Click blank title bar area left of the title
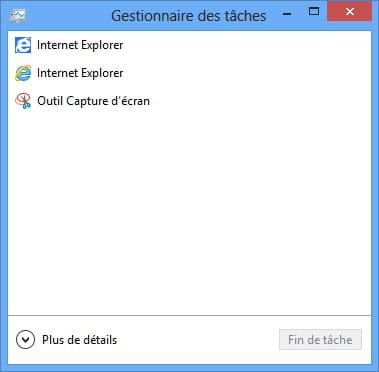Screen dimensions: 379x372 (x=68, y=16)
